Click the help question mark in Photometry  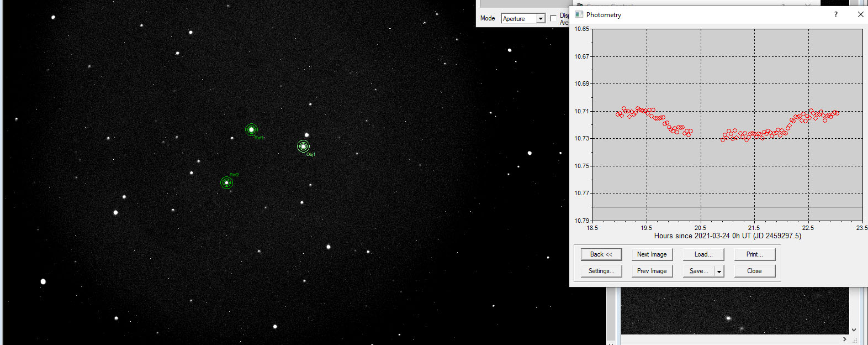835,14
